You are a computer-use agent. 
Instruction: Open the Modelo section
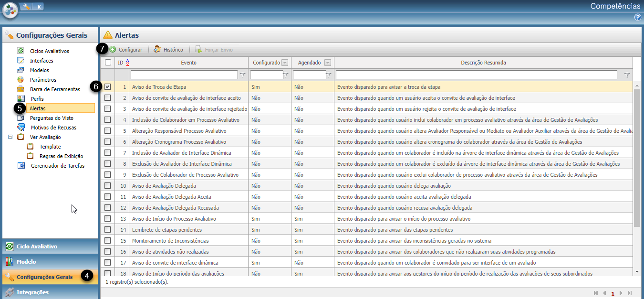coord(50,262)
